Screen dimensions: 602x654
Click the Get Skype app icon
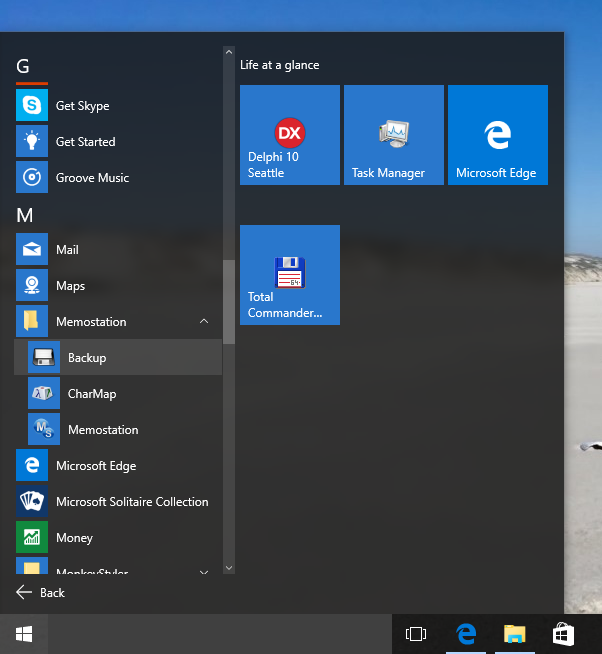click(x=32, y=105)
